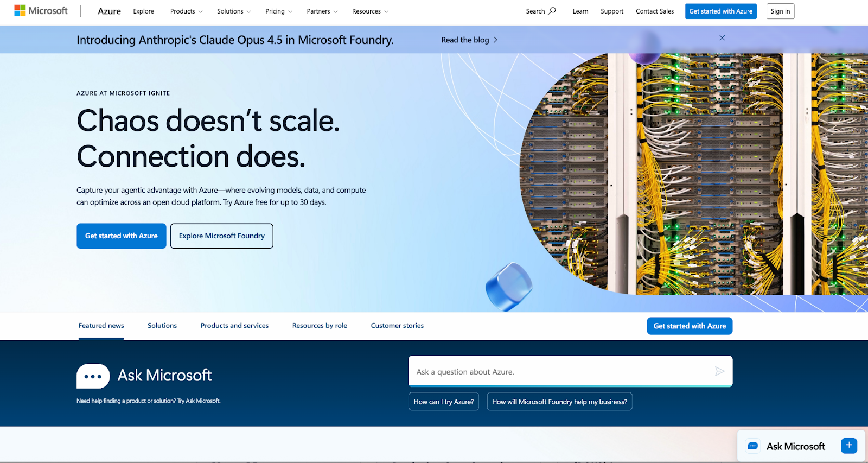
Task: Click the send arrow in question box
Action: pyautogui.click(x=719, y=371)
